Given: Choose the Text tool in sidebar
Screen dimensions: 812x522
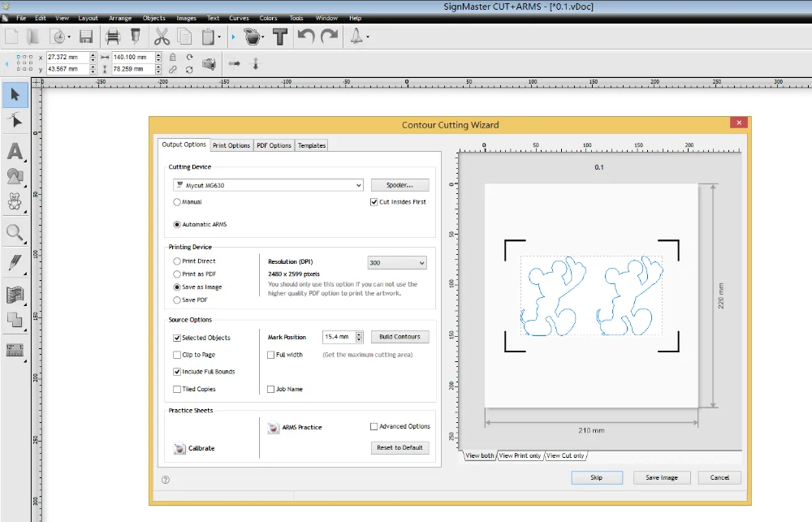Looking at the screenshot, I should pyautogui.click(x=15, y=152).
